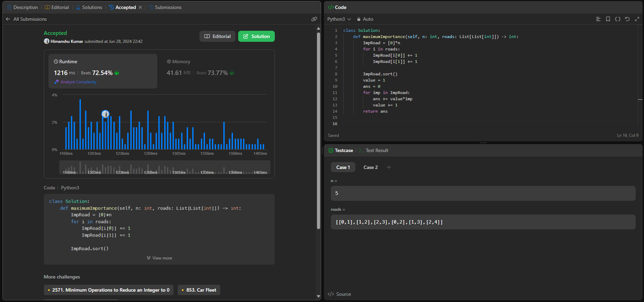
Task: Click the n input field with 5
Action: [483, 193]
